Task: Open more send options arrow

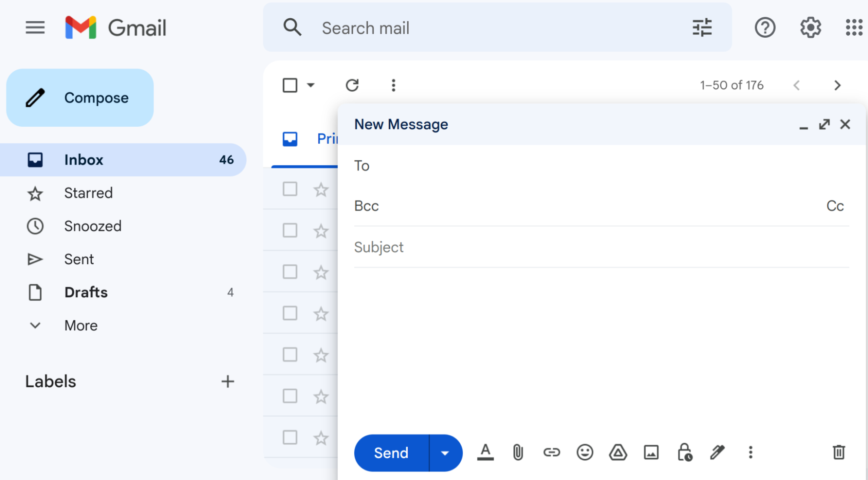Action: point(445,453)
